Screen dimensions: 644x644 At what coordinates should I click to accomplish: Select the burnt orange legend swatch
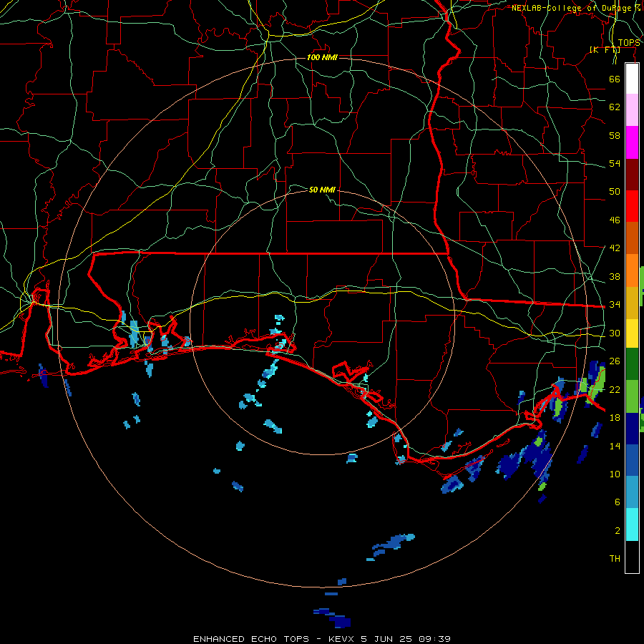click(632, 238)
